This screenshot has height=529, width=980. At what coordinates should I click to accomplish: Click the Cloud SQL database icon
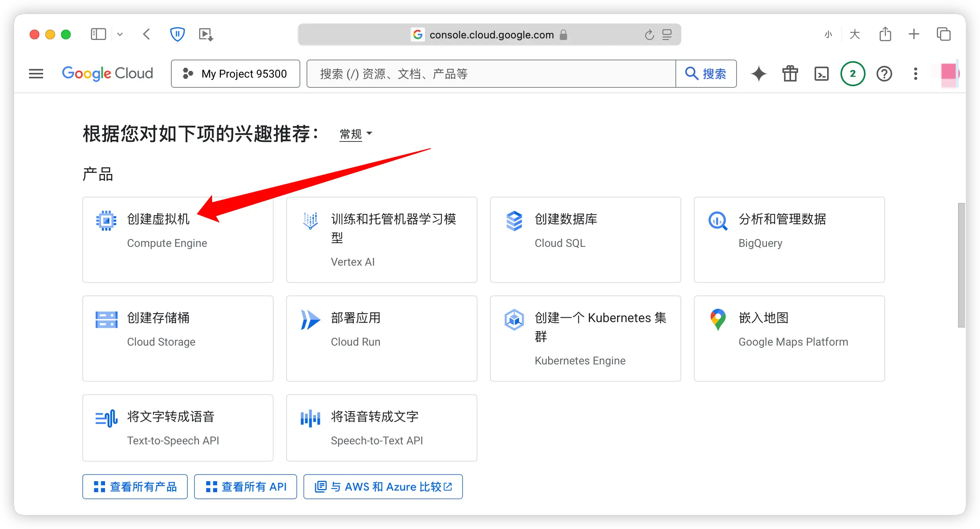(514, 221)
